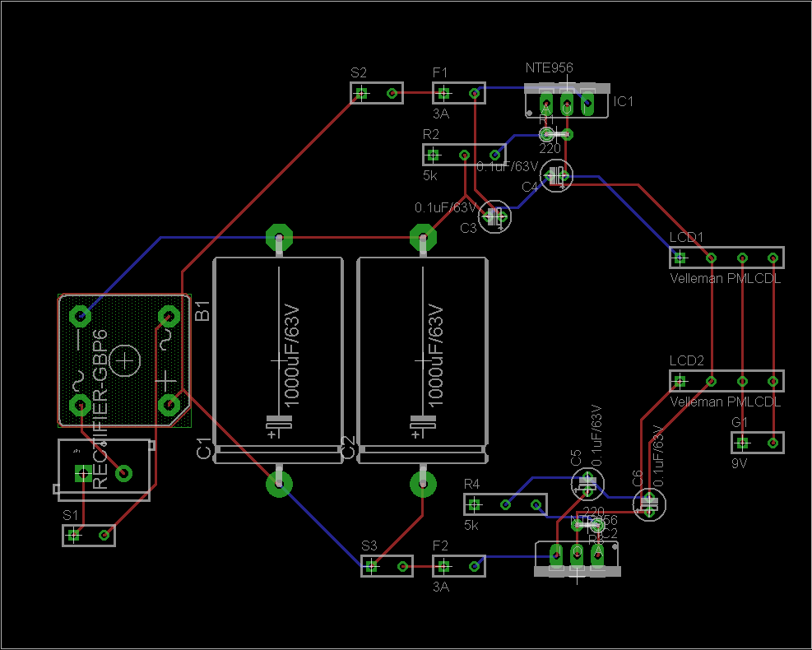Select left pad of S1 connector
Image resolution: width=812 pixels, height=650 pixels.
click(x=74, y=535)
